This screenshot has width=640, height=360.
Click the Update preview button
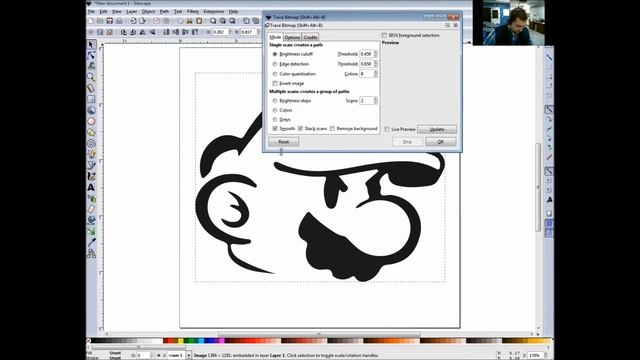coord(437,129)
